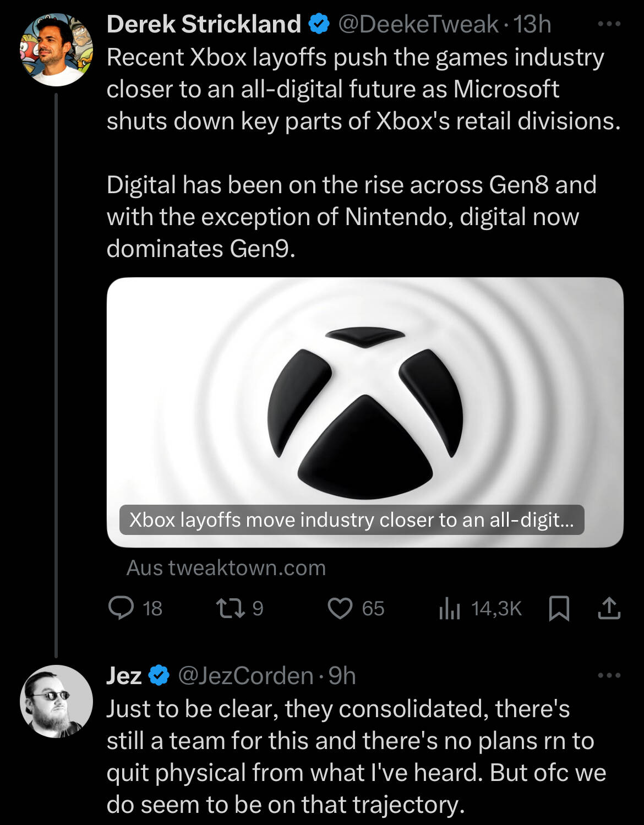Reply to Derek Strickland's tweet
The height and width of the screenshot is (825, 644).
coord(121,608)
